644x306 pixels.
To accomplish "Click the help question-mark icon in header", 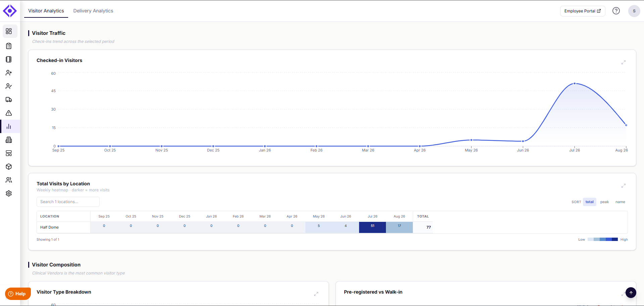I will 616,11.
